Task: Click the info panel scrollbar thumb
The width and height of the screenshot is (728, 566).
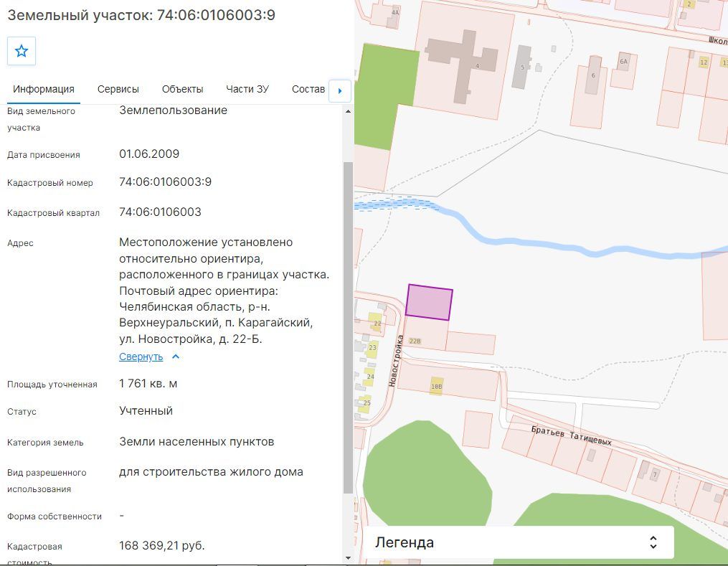Action: click(x=348, y=327)
